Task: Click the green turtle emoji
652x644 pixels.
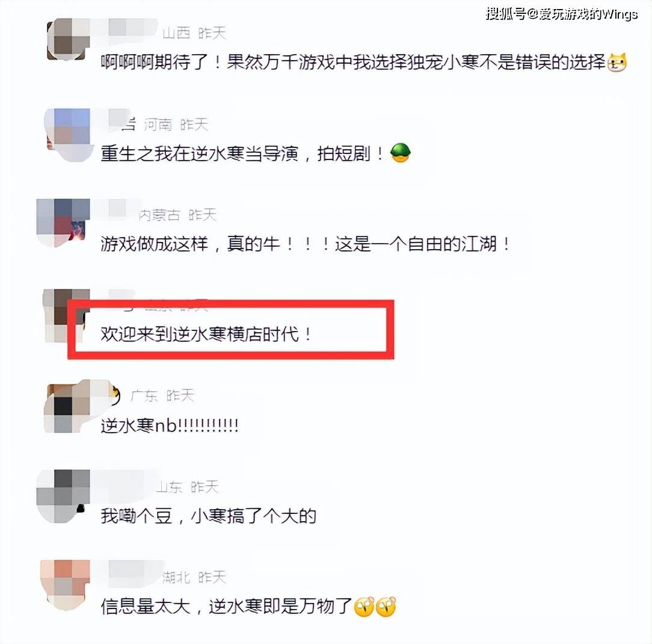Action: pyautogui.click(x=401, y=153)
